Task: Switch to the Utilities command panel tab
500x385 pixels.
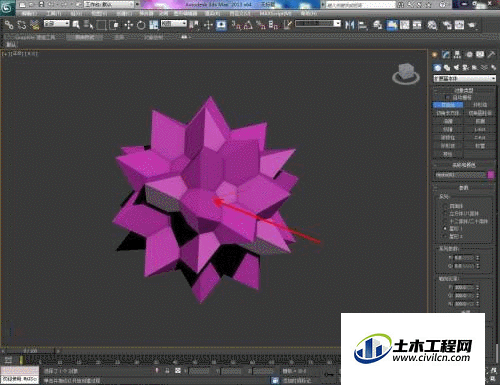Action: (x=491, y=55)
